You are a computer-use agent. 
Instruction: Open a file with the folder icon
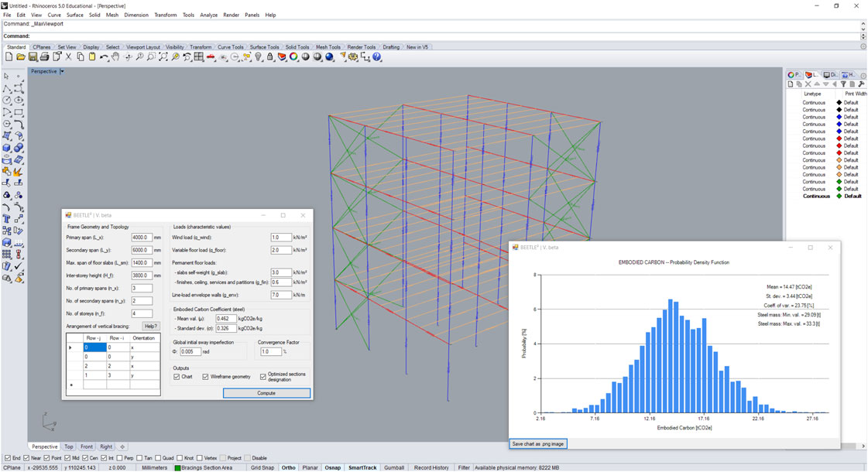(21, 57)
